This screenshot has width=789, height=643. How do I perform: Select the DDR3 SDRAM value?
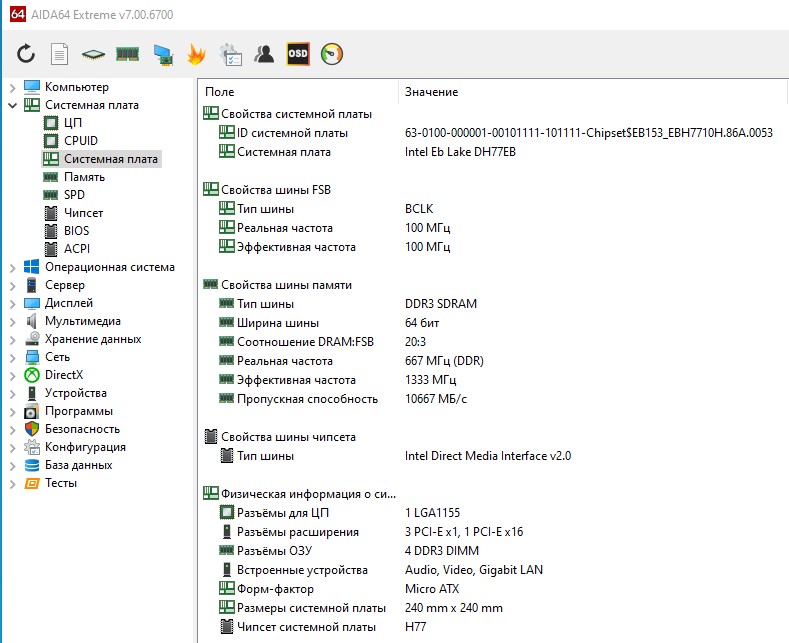point(441,304)
